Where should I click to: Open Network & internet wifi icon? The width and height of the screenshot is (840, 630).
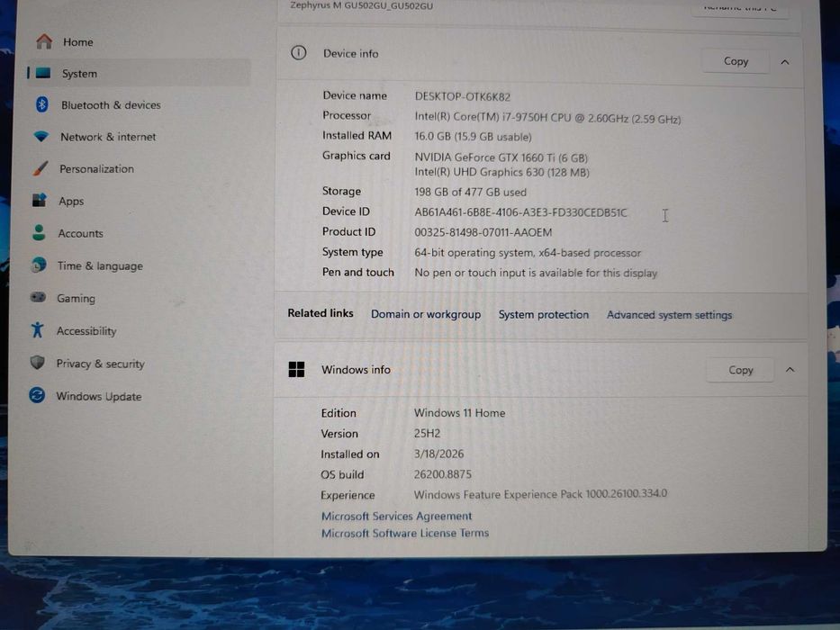(41, 136)
